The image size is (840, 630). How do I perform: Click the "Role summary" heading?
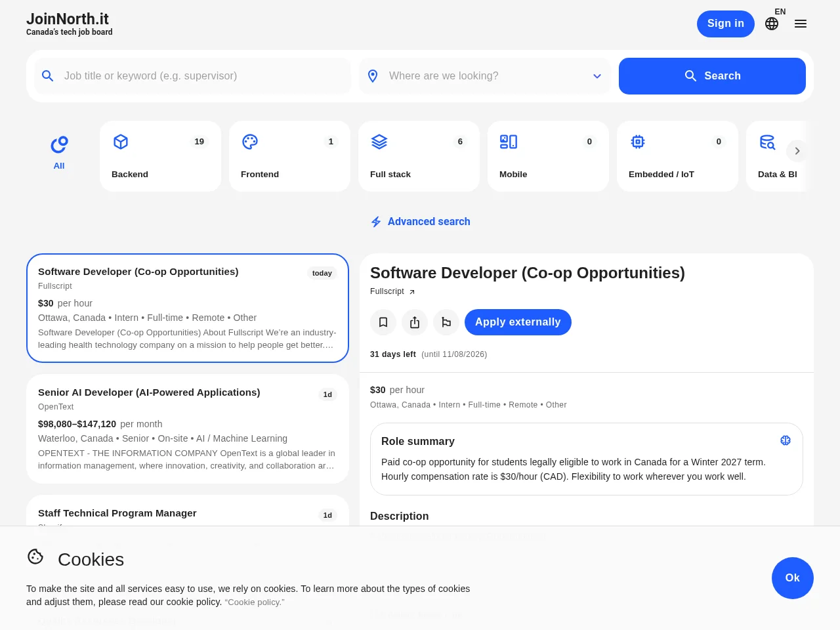418,442
